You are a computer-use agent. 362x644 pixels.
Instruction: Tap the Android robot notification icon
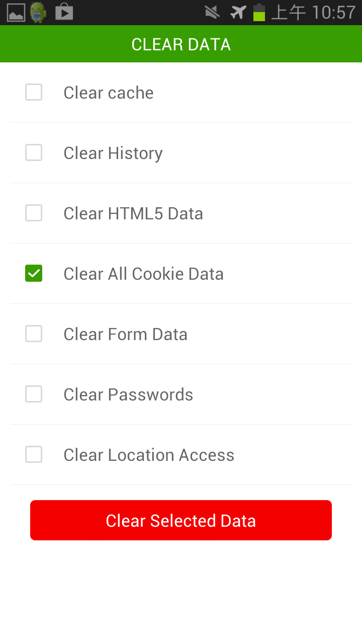click(38, 13)
